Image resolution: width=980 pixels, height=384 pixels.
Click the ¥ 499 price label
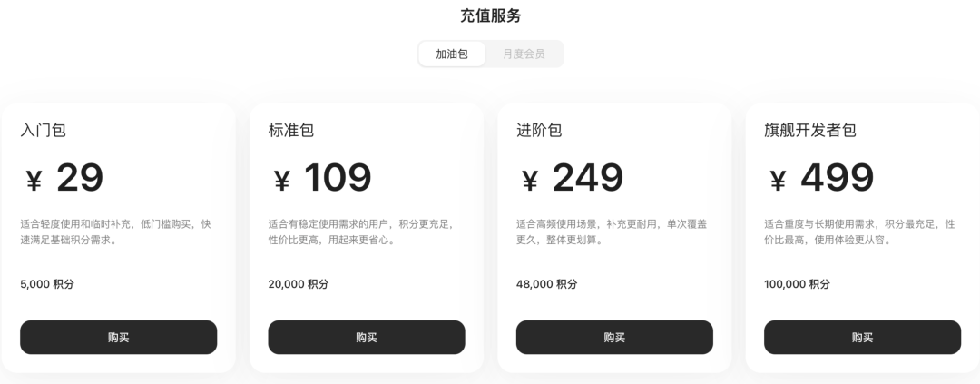(820, 179)
